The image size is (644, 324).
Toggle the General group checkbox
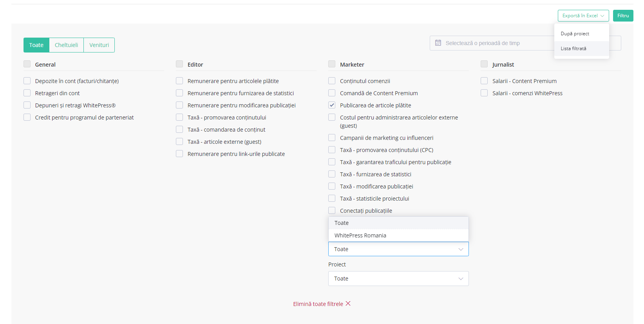[27, 64]
